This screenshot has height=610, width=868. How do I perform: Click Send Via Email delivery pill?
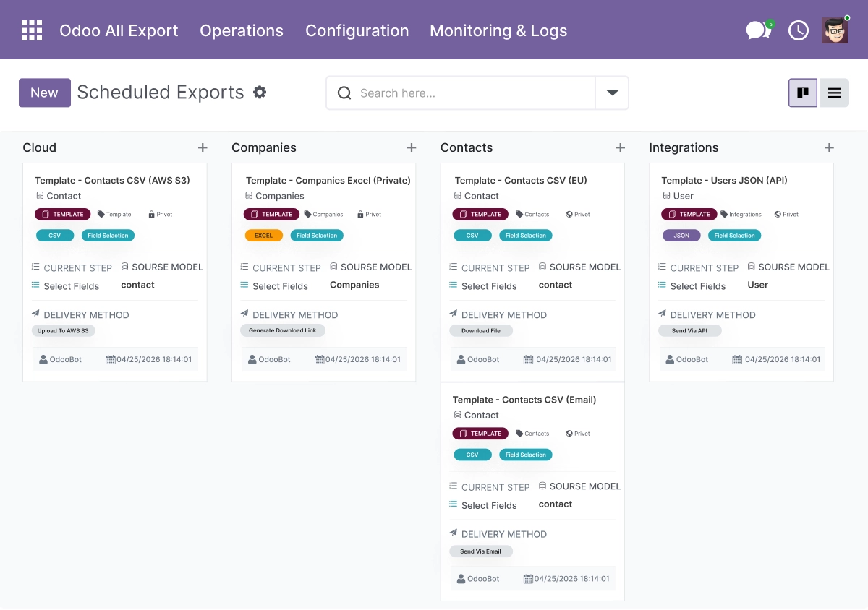pyautogui.click(x=481, y=551)
